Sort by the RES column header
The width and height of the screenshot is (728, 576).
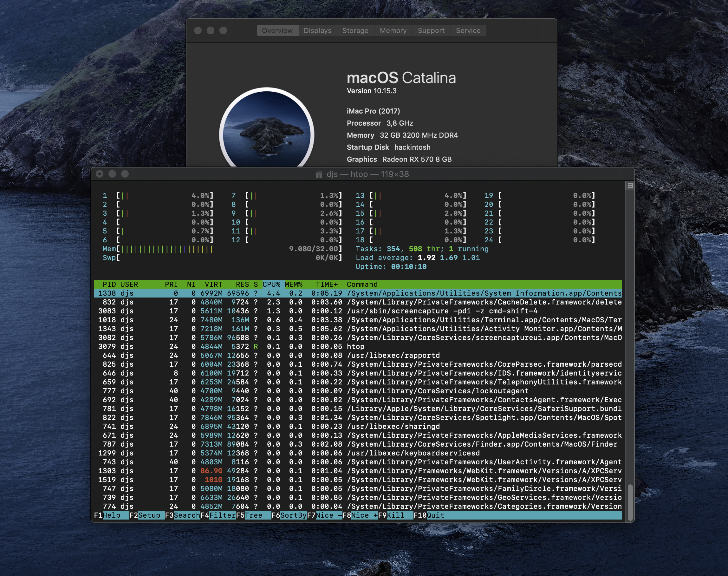point(242,284)
